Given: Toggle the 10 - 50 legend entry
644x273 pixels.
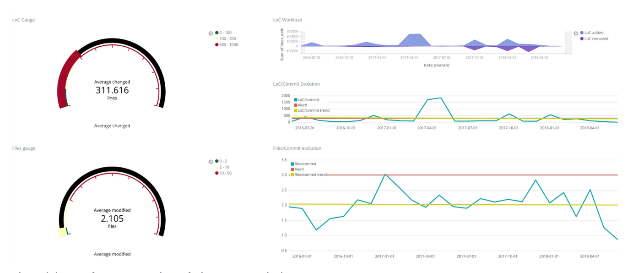Looking at the screenshot, I should coord(223,173).
